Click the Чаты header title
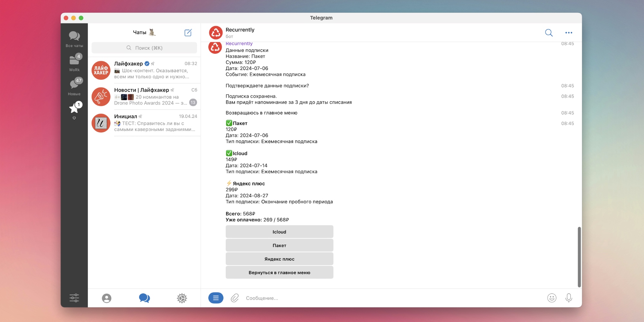The height and width of the screenshot is (322, 644). [139, 33]
